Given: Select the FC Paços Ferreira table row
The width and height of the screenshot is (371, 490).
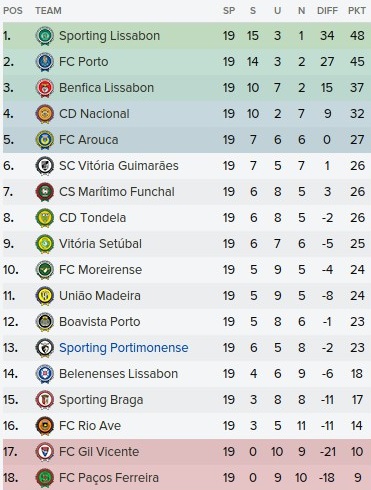Looking at the screenshot, I should pos(187,478).
